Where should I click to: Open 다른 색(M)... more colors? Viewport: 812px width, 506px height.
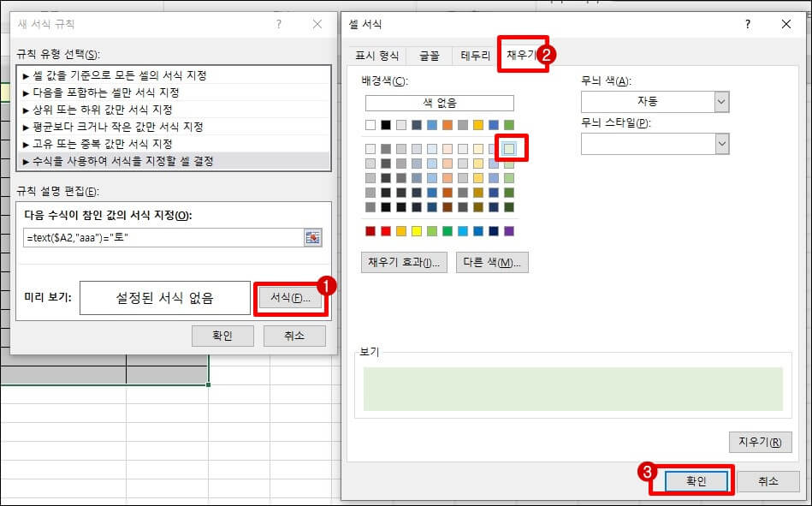(x=492, y=262)
